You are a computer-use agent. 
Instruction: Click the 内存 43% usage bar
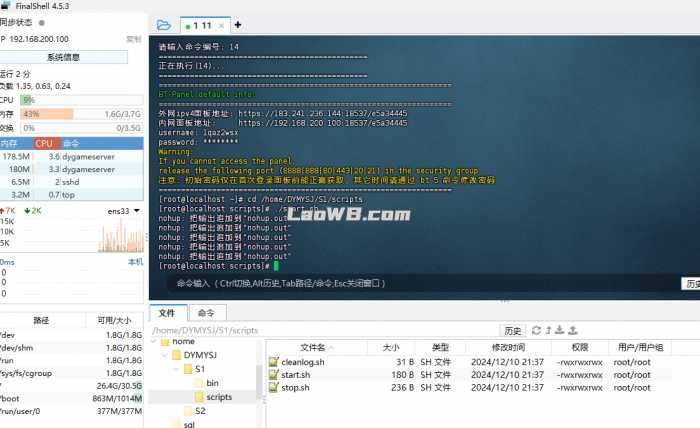tap(81, 114)
